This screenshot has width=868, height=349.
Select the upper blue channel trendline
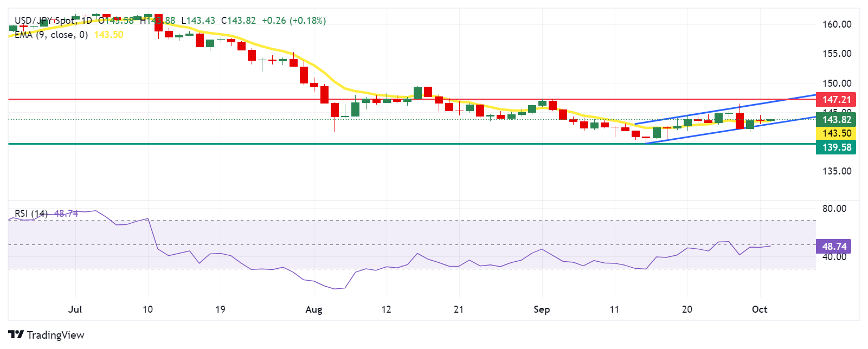click(x=725, y=109)
